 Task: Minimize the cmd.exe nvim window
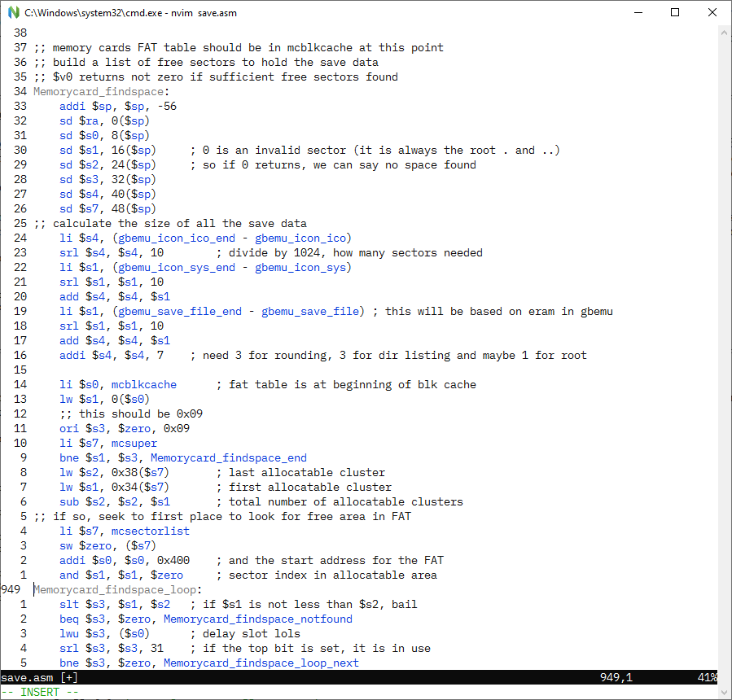[638, 12]
